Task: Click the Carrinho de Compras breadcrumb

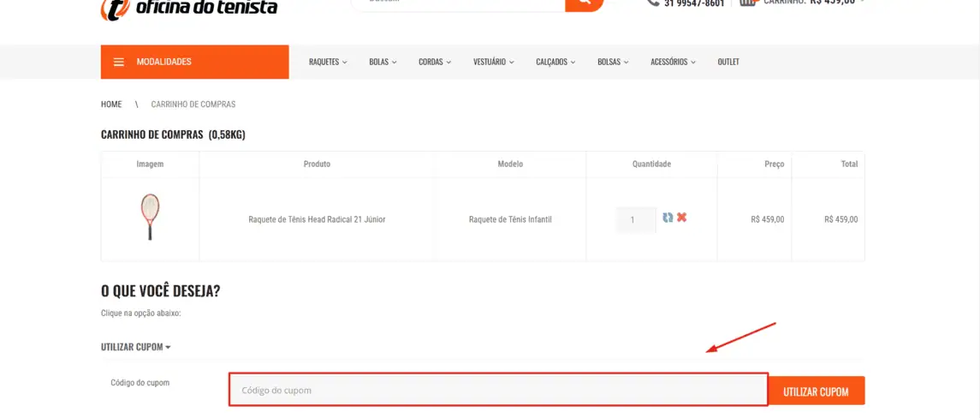Action: 193,104
